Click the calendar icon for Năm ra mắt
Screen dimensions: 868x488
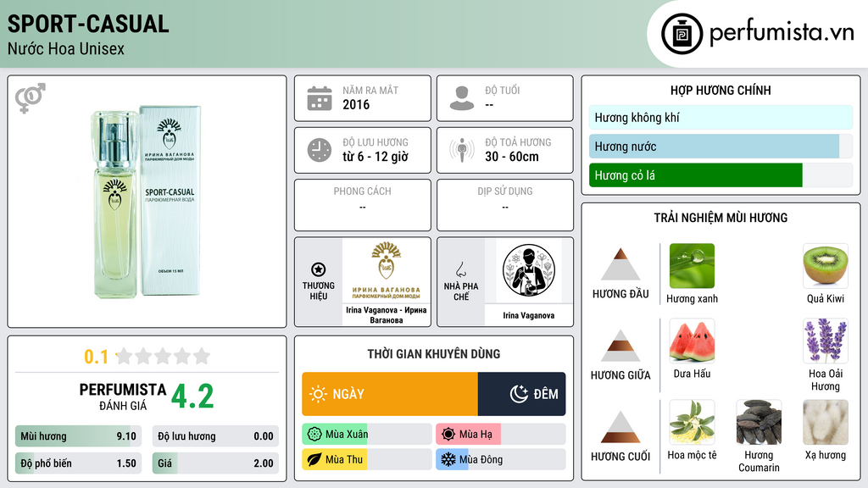coord(320,98)
